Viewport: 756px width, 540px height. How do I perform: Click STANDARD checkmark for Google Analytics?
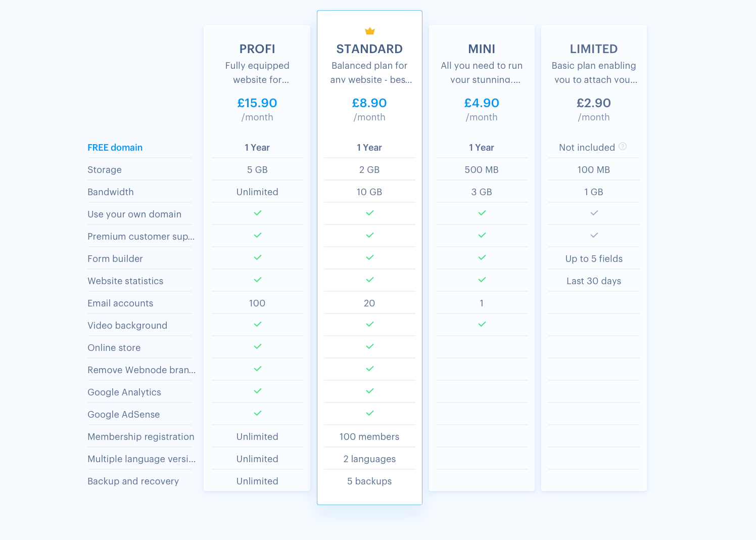pos(370,391)
